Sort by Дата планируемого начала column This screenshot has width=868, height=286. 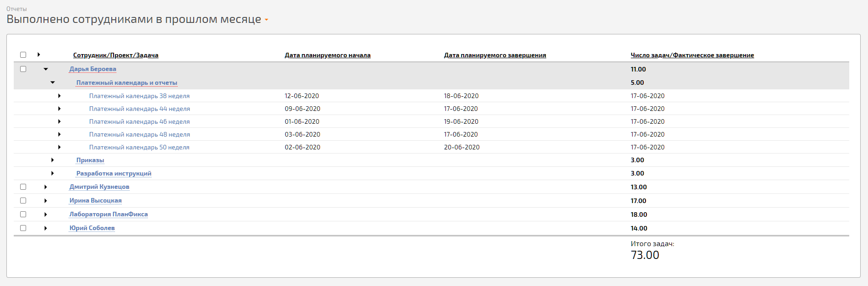coord(328,55)
